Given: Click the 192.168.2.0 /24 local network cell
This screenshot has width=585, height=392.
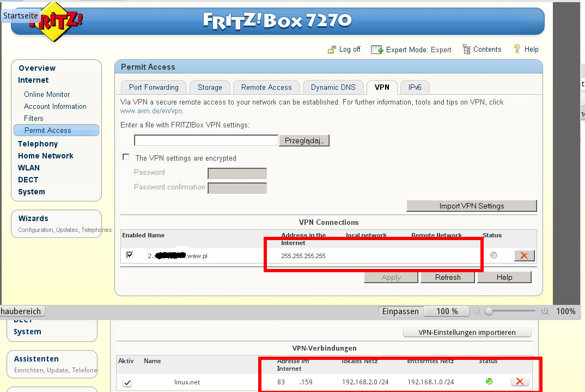Looking at the screenshot, I should point(365,382).
